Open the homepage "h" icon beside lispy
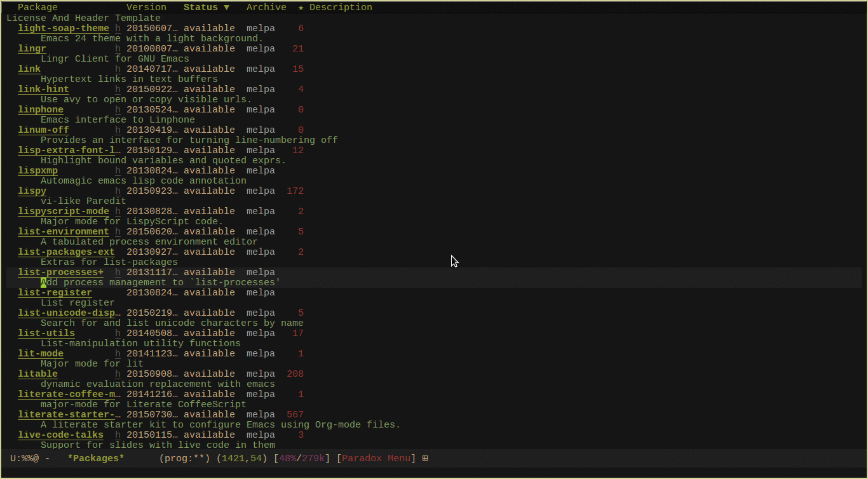Screen dimensions: 868x479 coord(118,191)
